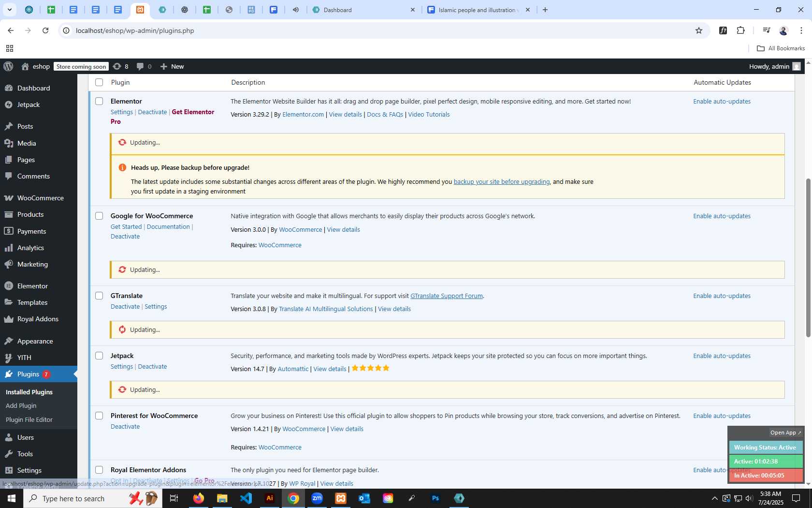
Task: Click the WordPress logo in admin bar
Action: coord(9,66)
